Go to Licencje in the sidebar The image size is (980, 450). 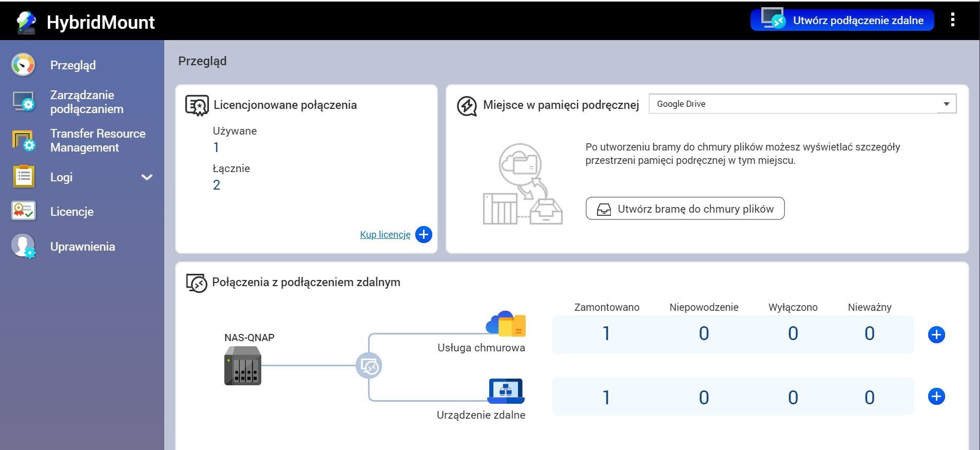pos(72,212)
